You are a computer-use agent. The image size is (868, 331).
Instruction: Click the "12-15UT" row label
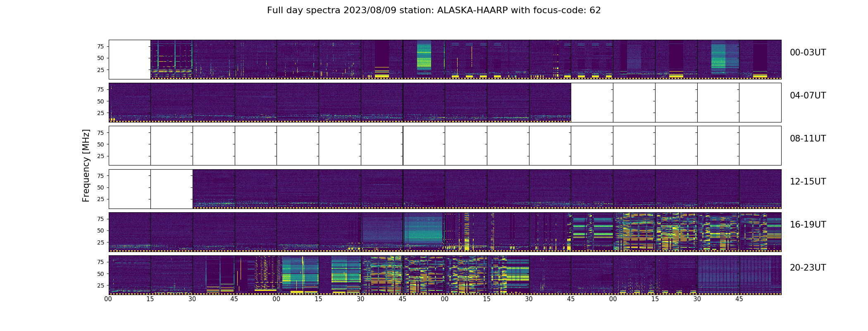click(808, 182)
